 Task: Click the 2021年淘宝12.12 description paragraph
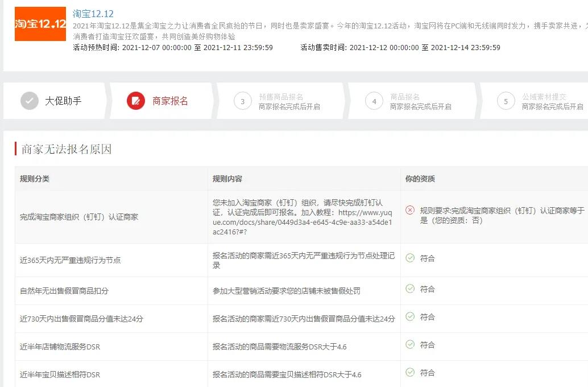pyautogui.click(x=330, y=31)
